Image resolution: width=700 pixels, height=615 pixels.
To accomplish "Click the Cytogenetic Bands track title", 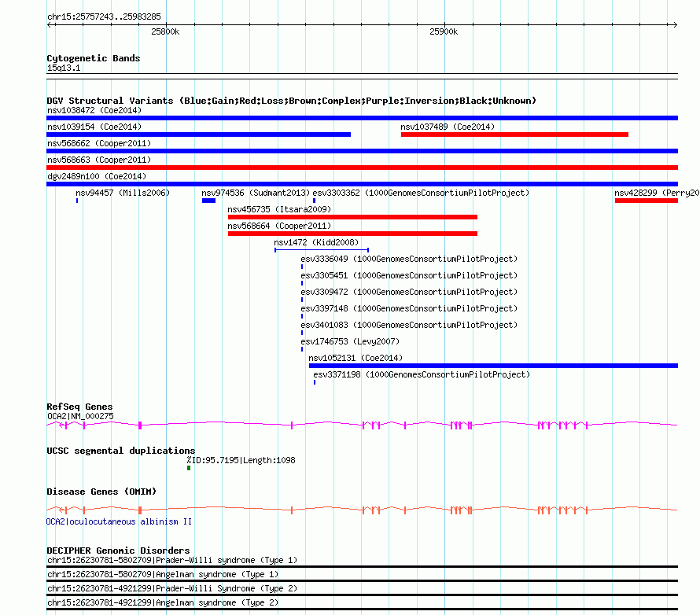I will coord(94,58).
